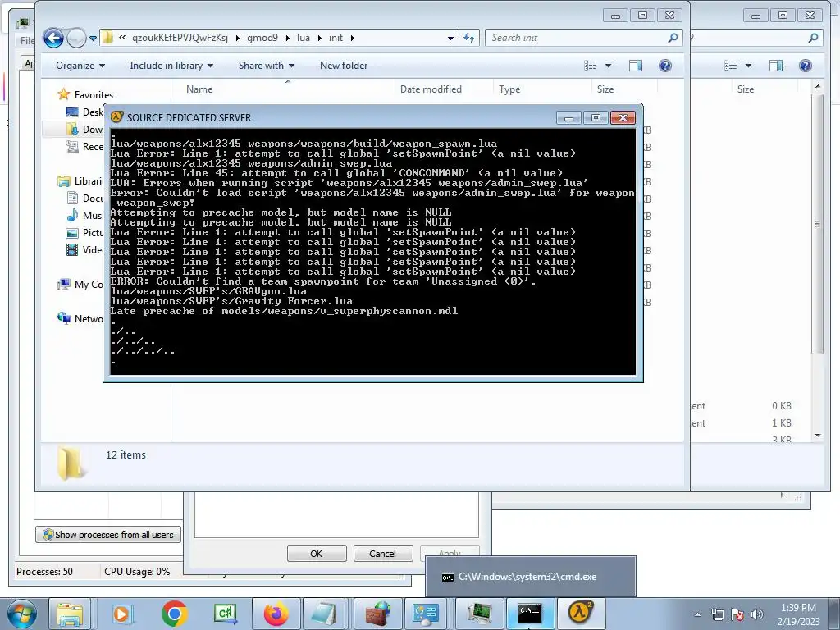This screenshot has height=630, width=840.
Task: Switch to Task Manager on the taskbar
Action: point(479,614)
